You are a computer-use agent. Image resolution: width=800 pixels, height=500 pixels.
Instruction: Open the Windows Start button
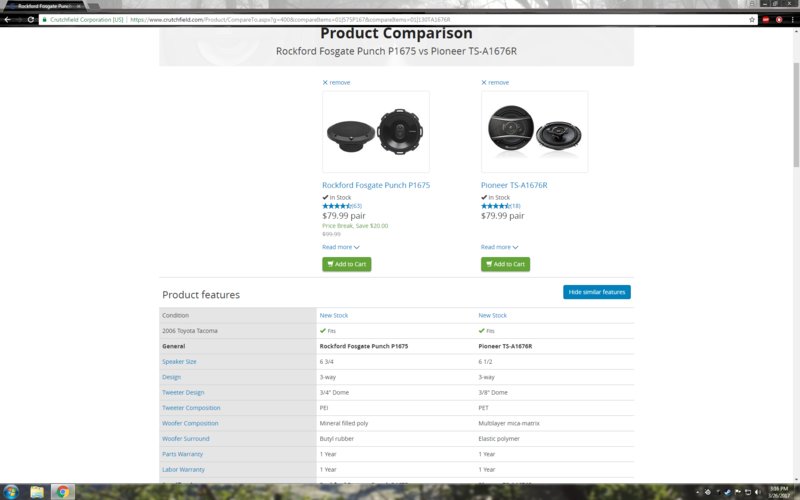tap(11, 492)
